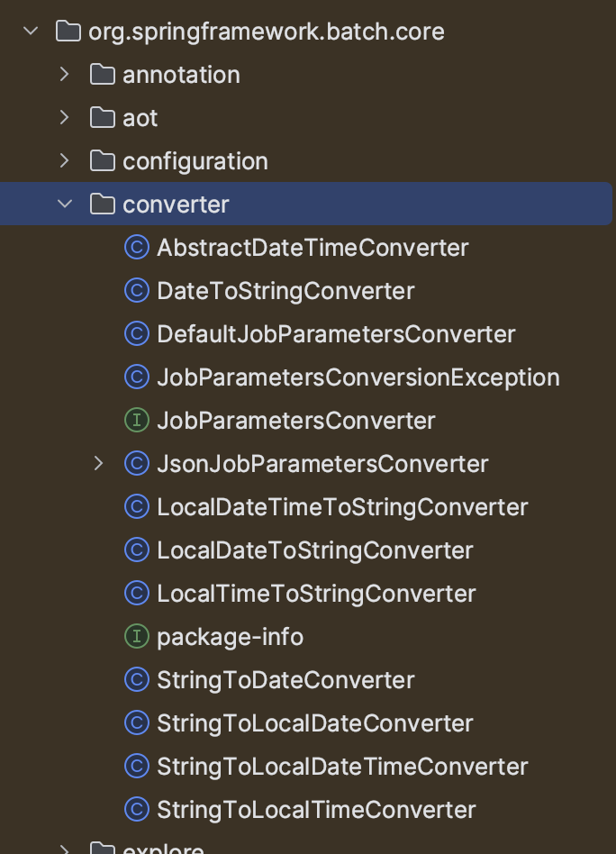Click class icon of StringToDateConverter
Image resolution: width=616 pixels, height=854 pixels.
point(137,680)
